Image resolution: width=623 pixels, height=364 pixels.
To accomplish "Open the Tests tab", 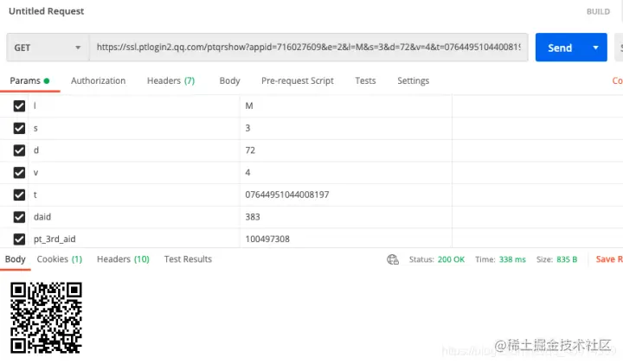I will pos(365,81).
